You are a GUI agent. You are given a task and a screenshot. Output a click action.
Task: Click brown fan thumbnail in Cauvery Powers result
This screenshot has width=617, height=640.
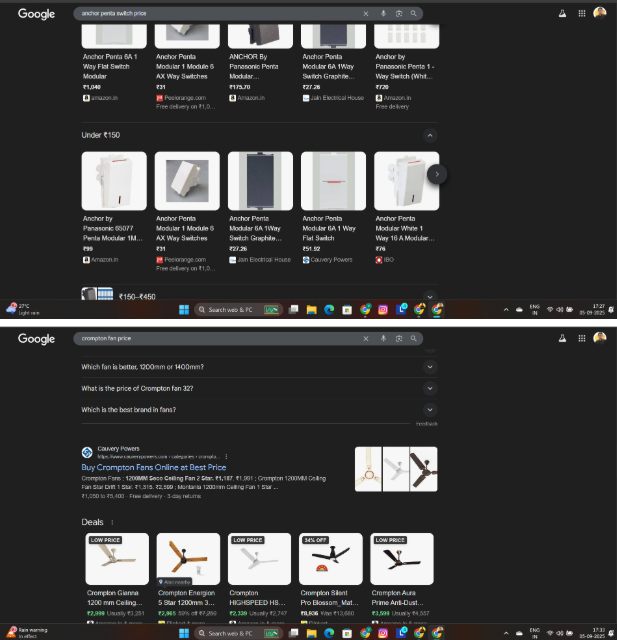pos(424,469)
